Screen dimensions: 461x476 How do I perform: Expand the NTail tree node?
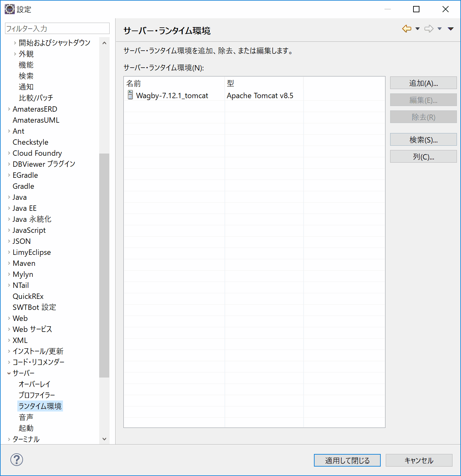[x=9, y=285]
